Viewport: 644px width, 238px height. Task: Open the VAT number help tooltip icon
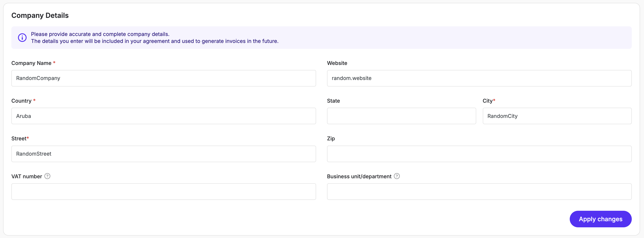click(47, 176)
